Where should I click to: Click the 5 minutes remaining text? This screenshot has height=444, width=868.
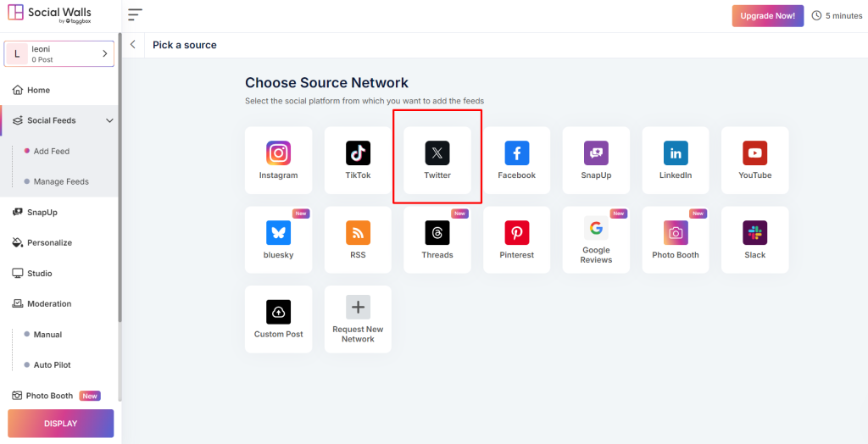[x=843, y=16]
